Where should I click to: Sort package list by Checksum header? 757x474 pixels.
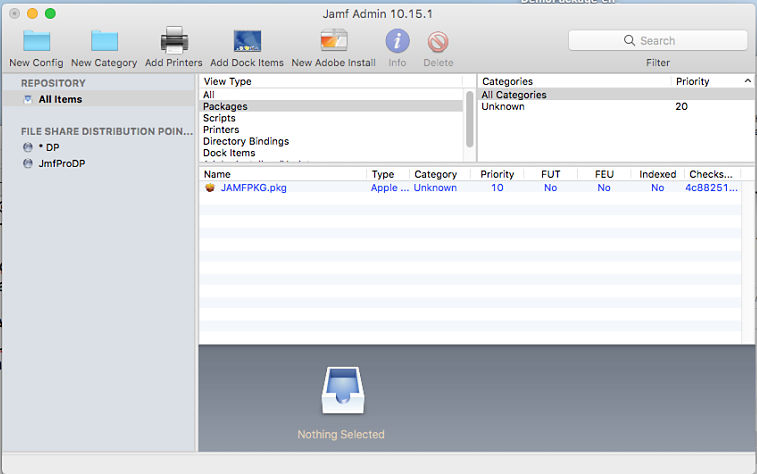[712, 174]
